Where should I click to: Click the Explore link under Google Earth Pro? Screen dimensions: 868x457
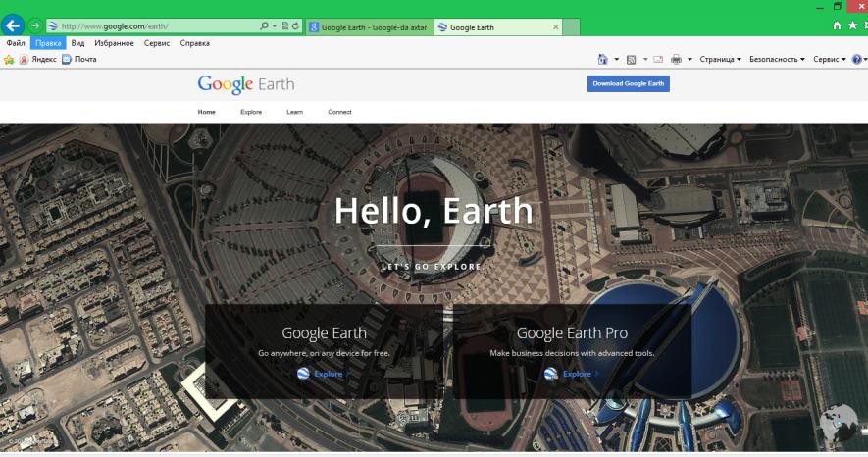point(579,374)
